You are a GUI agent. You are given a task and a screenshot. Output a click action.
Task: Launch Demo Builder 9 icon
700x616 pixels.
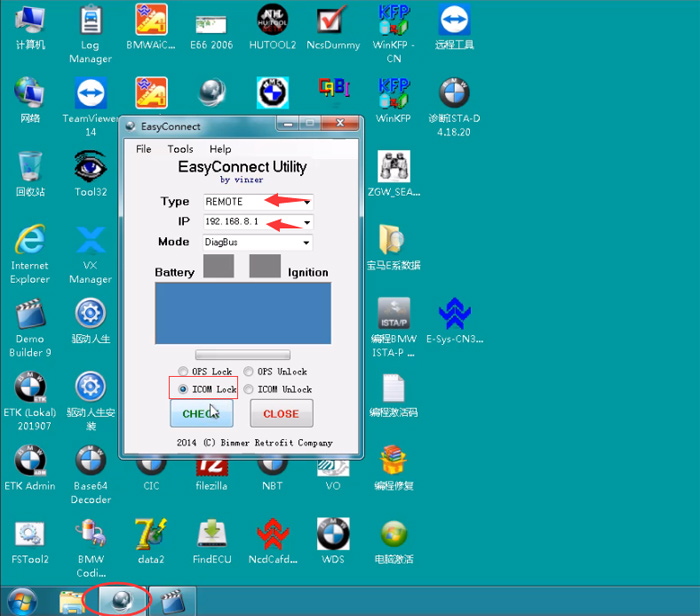(30, 327)
